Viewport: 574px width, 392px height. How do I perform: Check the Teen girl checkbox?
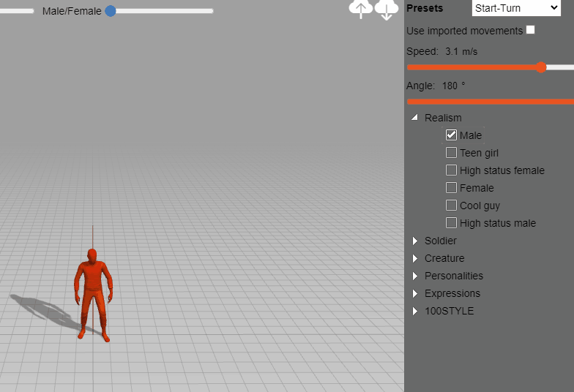click(x=451, y=152)
